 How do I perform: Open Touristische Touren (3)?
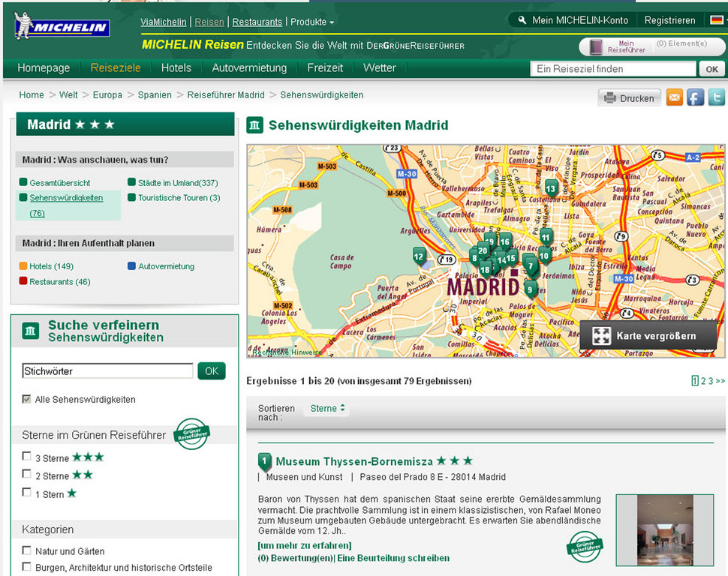pos(179,198)
